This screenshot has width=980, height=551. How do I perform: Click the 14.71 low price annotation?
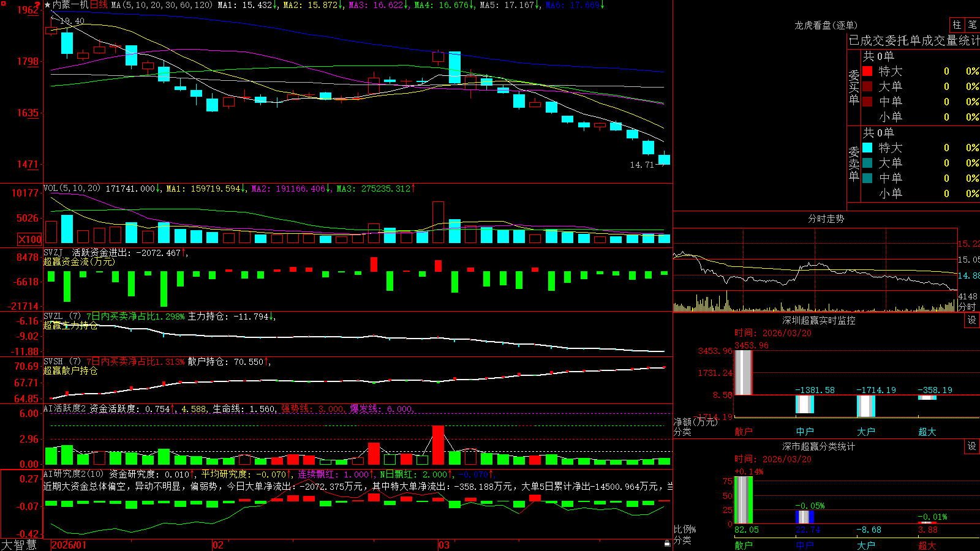(642, 165)
